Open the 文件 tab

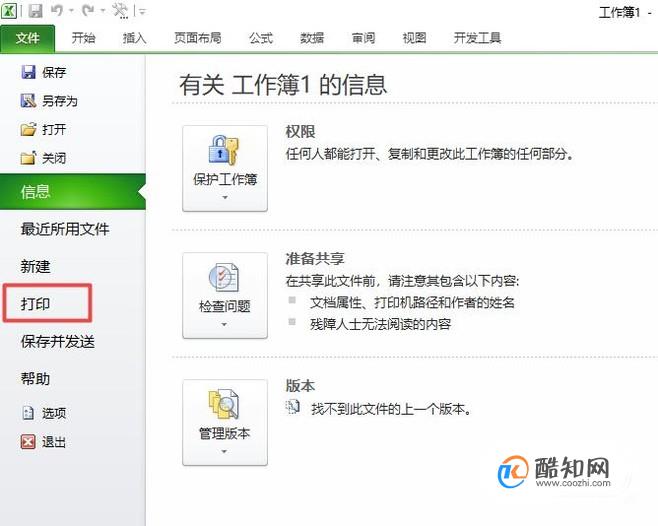pos(28,38)
